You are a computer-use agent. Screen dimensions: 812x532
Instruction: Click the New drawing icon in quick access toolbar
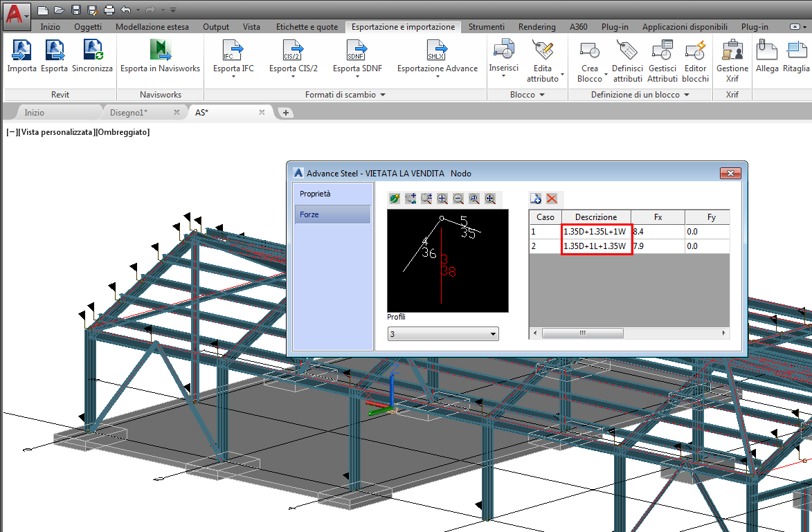tap(44, 10)
